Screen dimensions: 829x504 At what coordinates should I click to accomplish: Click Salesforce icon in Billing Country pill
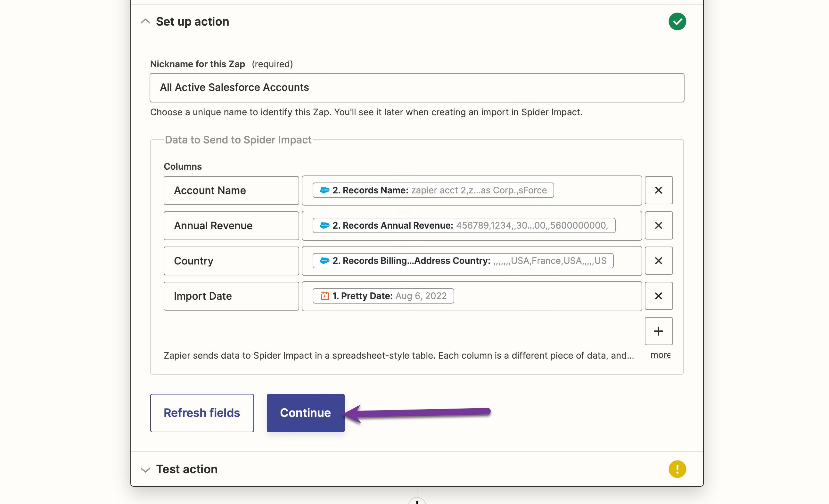324,261
